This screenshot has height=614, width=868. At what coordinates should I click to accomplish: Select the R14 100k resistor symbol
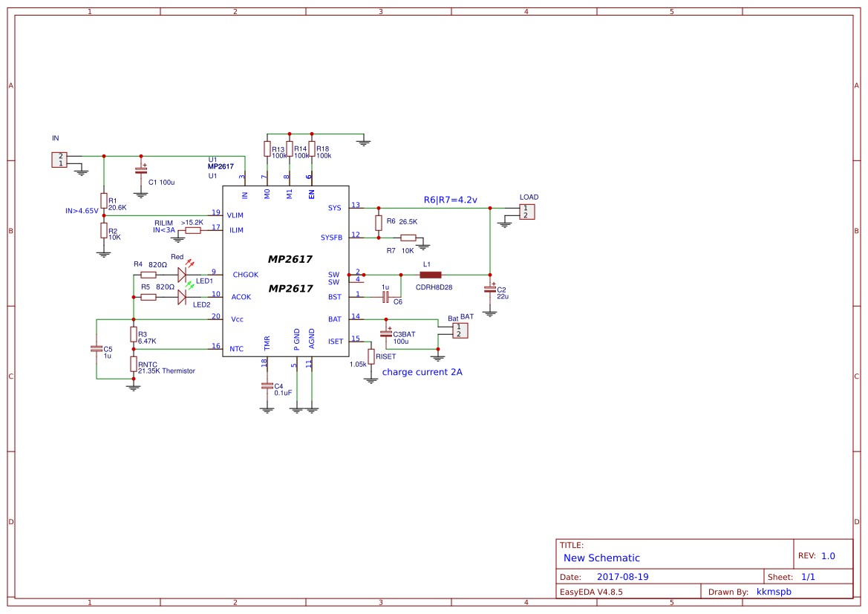click(x=290, y=148)
